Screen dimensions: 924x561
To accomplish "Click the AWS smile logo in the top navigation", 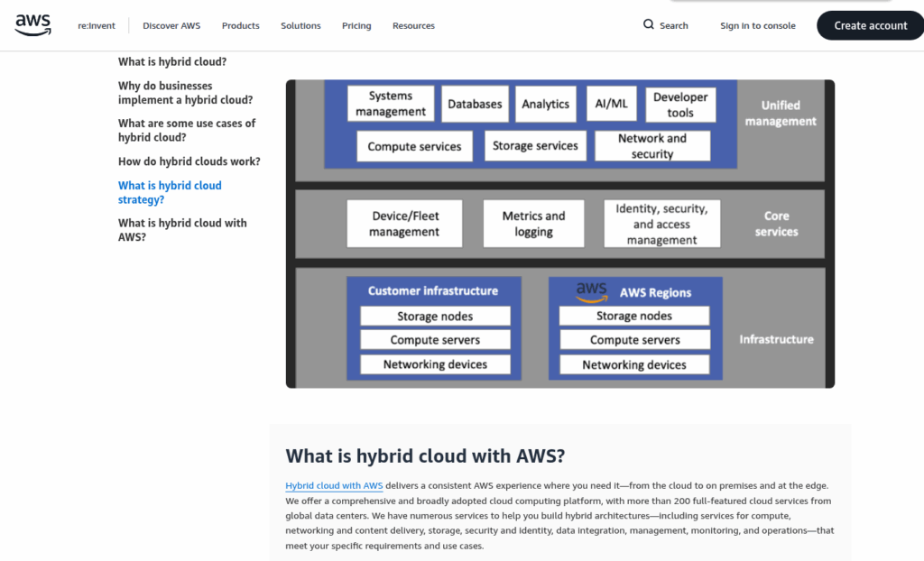I will click(32, 25).
